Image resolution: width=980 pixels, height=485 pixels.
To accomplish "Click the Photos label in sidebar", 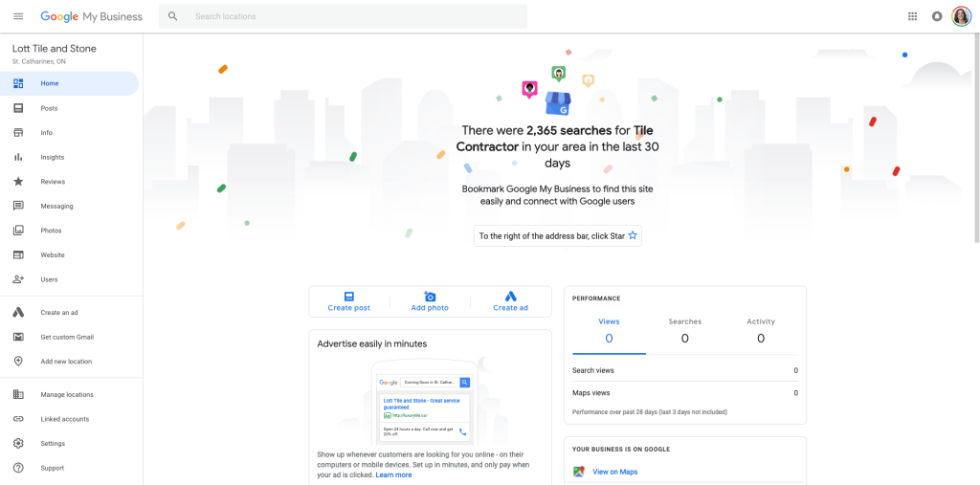I will [x=52, y=231].
